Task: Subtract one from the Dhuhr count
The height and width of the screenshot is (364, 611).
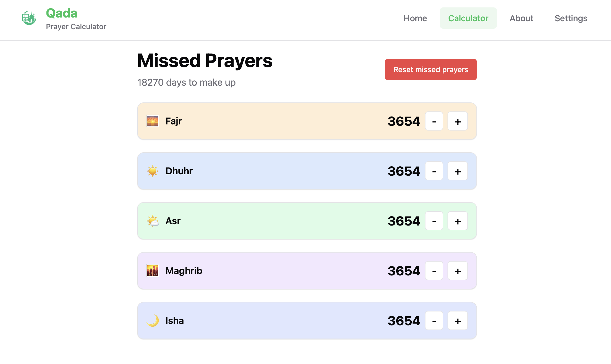Action: [434, 171]
